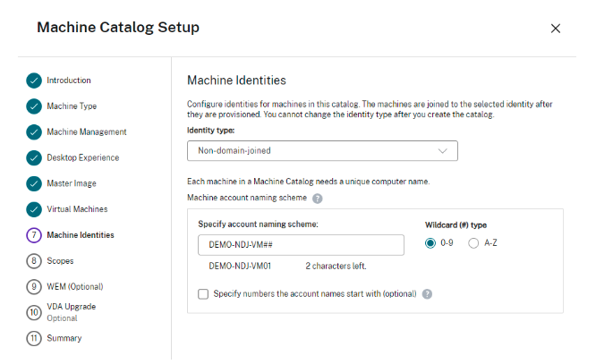Click the Virtual Machines checkmark icon
596x364 pixels.
click(33, 209)
